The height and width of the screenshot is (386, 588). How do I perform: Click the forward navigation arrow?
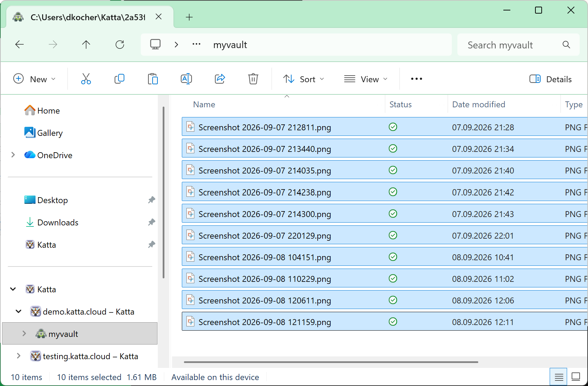53,45
